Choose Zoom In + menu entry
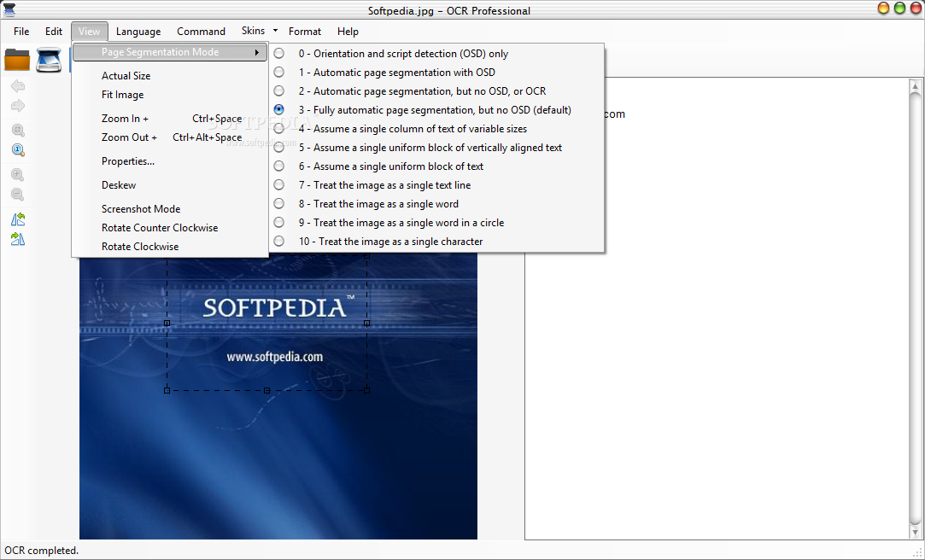This screenshot has width=925, height=560. point(170,119)
